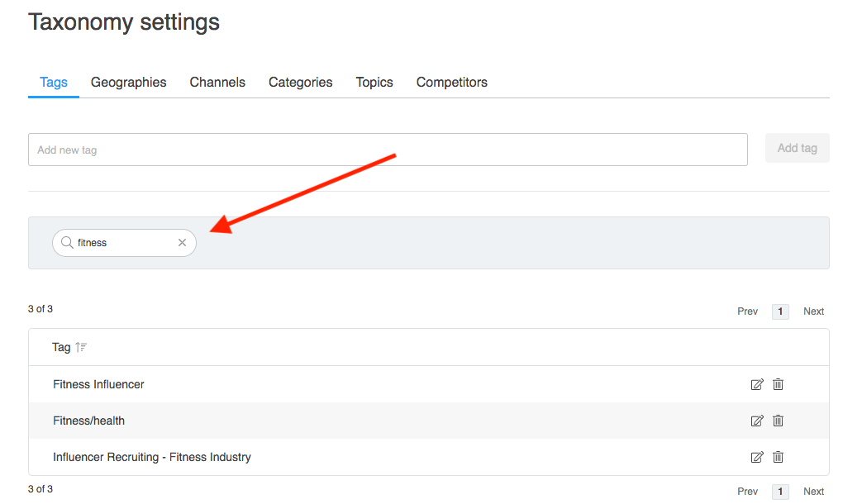
Task: Select page 1 in top pagination
Action: click(780, 311)
